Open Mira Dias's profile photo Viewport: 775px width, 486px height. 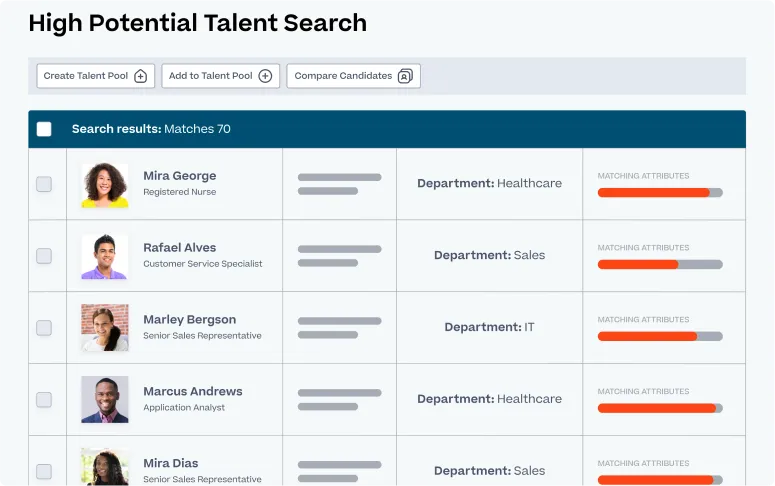coord(105,467)
